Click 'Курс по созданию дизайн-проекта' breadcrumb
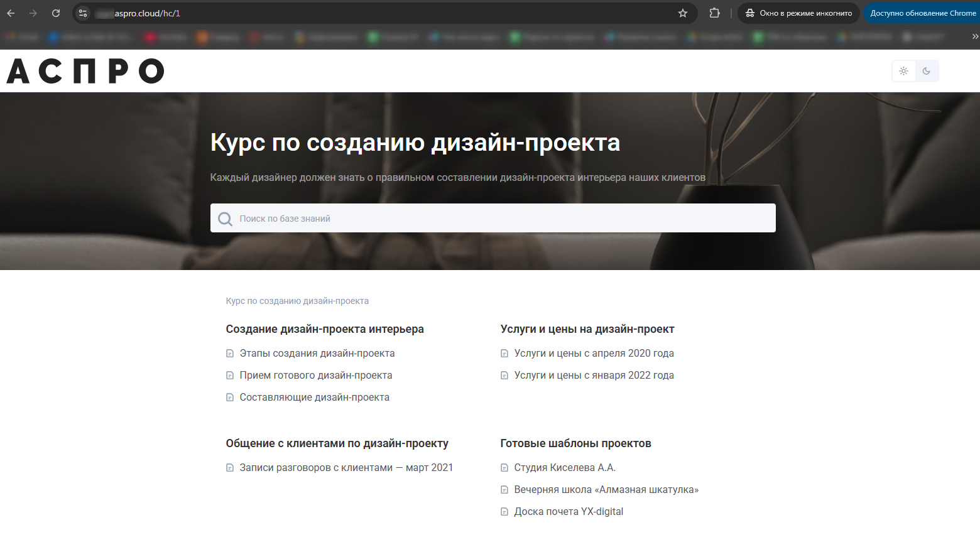The height and width of the screenshot is (547, 980). tap(297, 301)
